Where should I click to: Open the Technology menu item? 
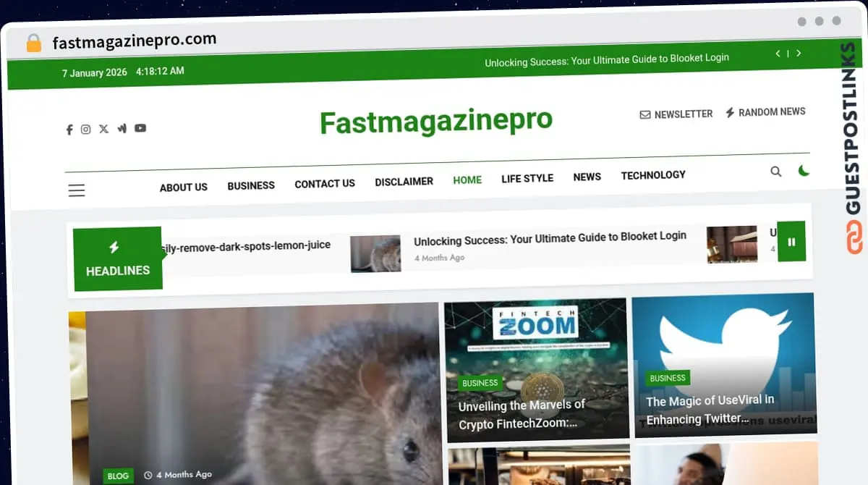point(653,175)
